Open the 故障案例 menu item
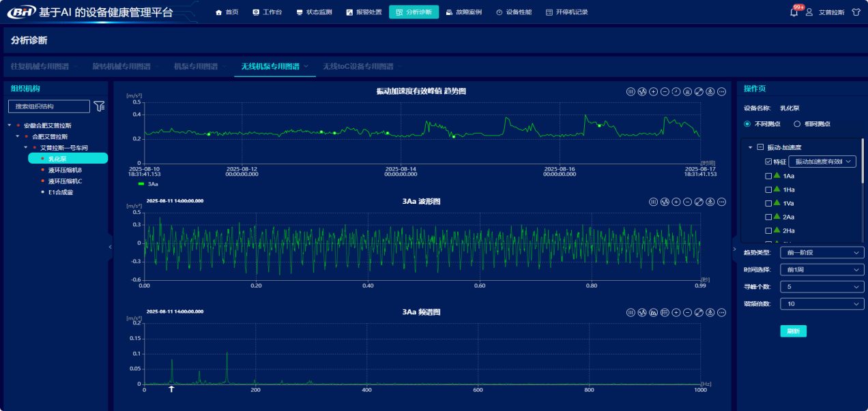Screen dimensions: 868x411 point(464,12)
